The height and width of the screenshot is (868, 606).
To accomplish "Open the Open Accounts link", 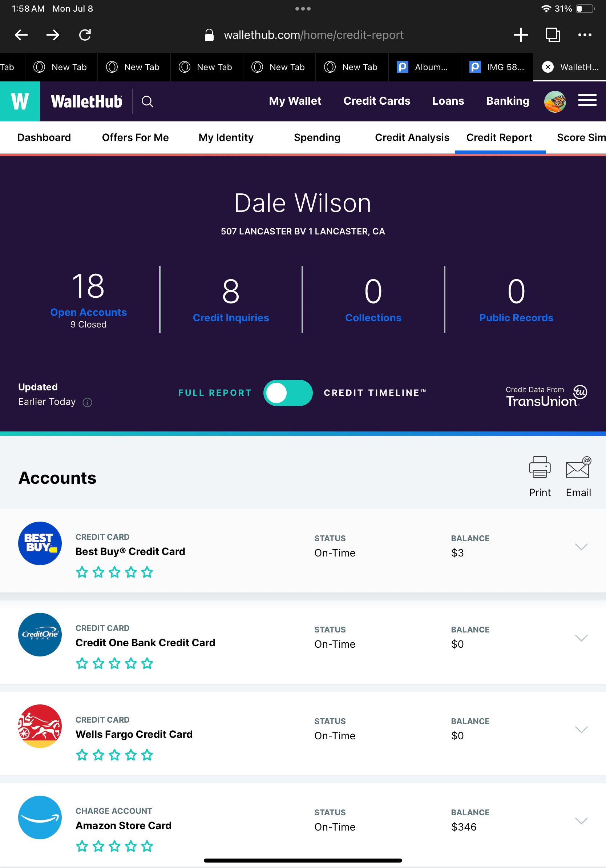I will [88, 312].
